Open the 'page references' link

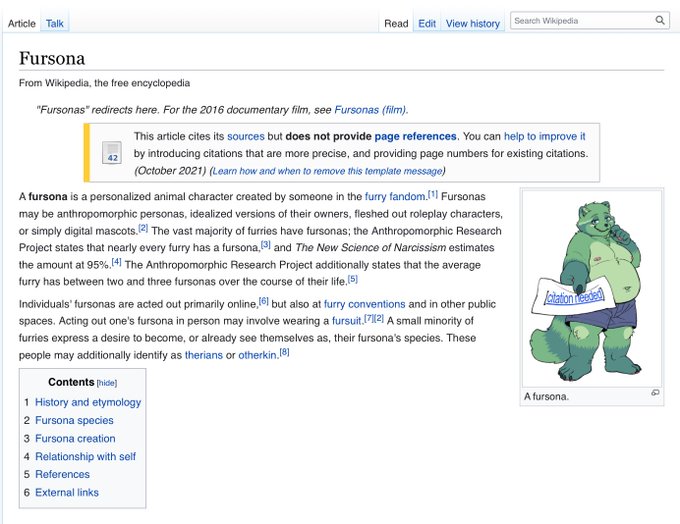click(415, 136)
